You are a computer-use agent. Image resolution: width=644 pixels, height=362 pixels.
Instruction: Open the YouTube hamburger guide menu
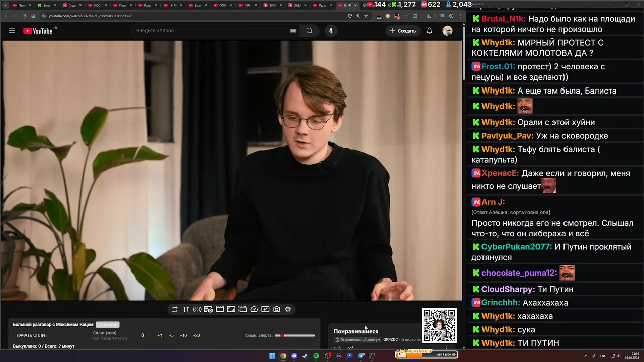12,31
